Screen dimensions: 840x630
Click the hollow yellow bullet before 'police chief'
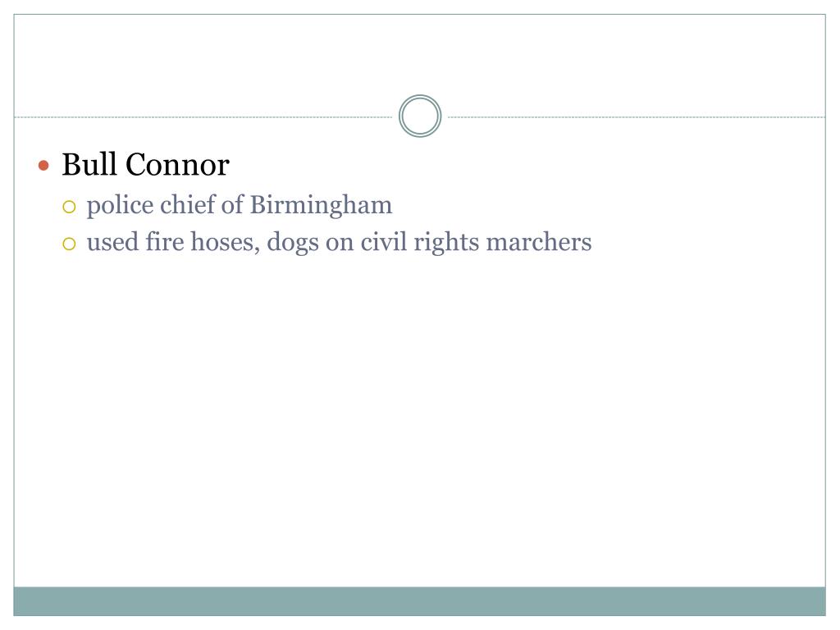tap(69, 207)
